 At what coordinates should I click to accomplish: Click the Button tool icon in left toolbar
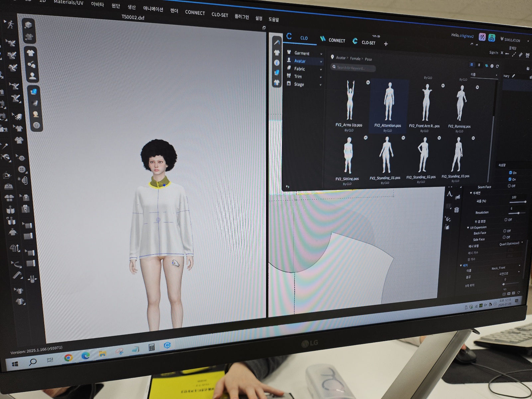pos(22,169)
